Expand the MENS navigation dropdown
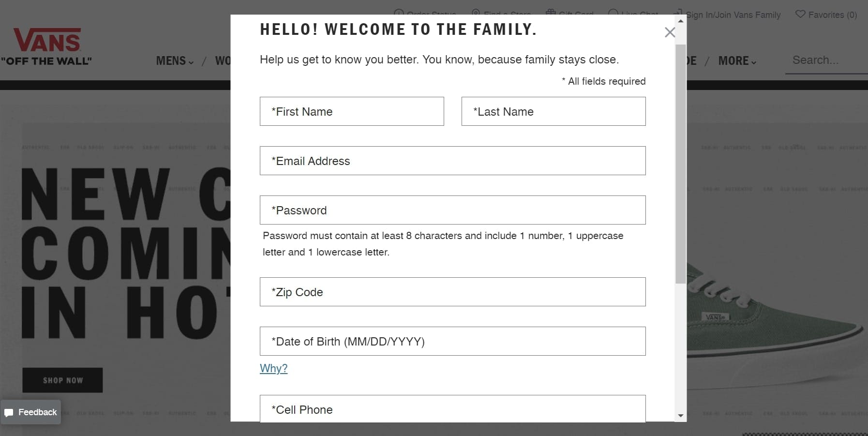 175,61
